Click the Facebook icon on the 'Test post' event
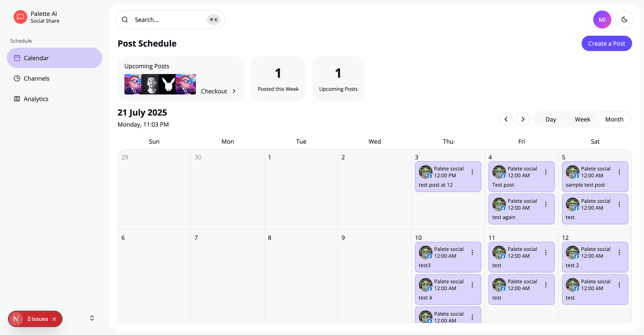Image resolution: width=644 pixels, height=335 pixels. pos(503,176)
